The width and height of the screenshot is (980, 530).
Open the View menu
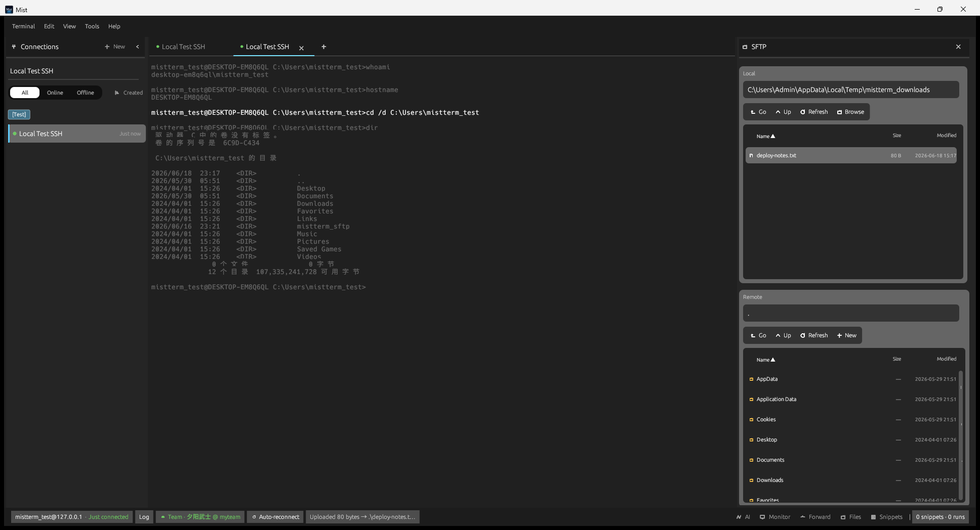(69, 26)
